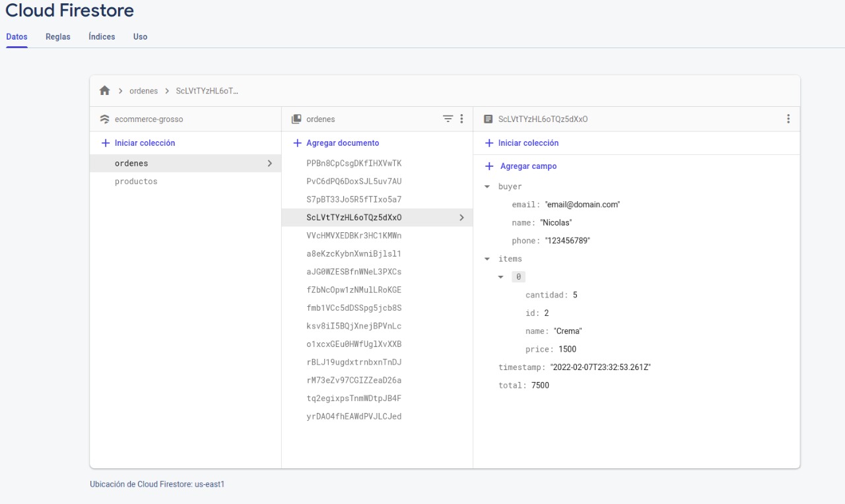
Task: Switch to the Datos tab
Action: [x=17, y=37]
